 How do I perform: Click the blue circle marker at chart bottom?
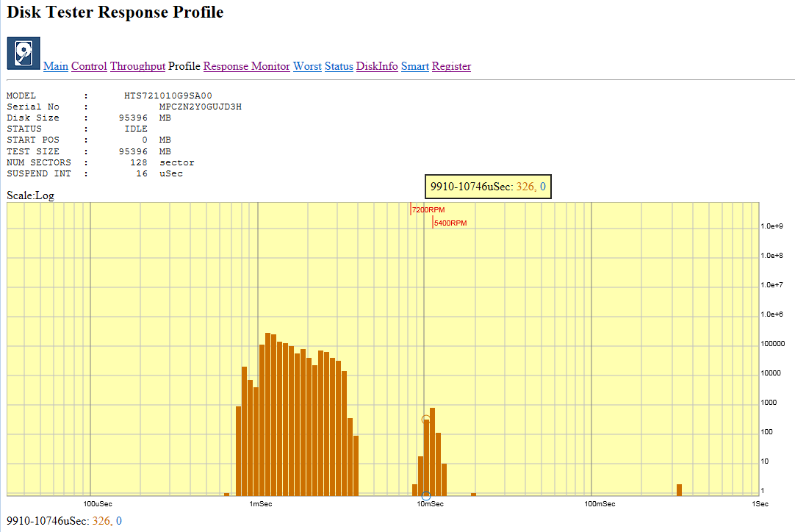coord(426,497)
